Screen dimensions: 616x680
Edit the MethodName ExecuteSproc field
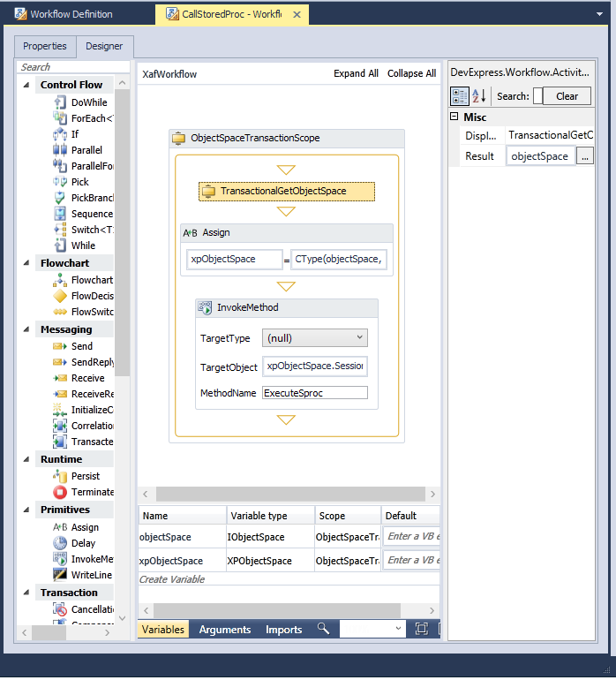tap(315, 393)
